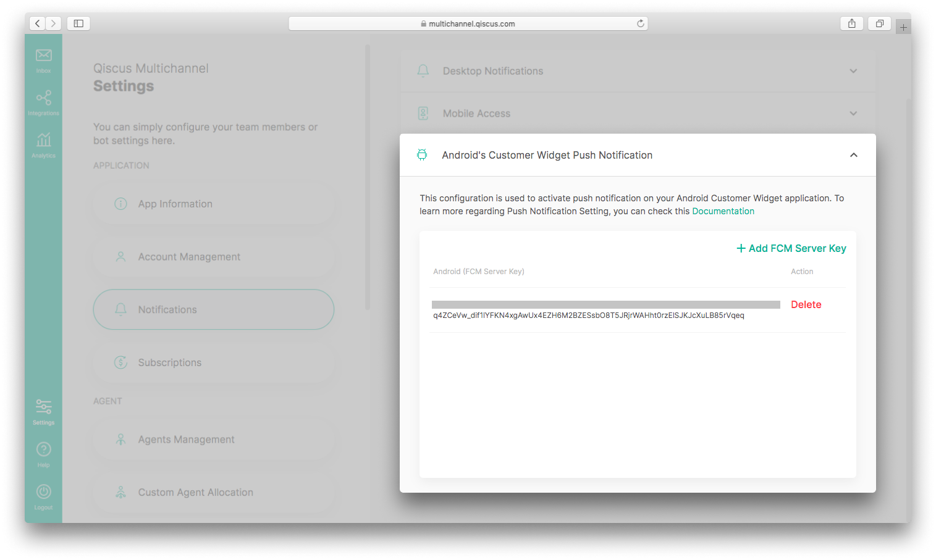Open Agents Management settings

click(x=214, y=440)
